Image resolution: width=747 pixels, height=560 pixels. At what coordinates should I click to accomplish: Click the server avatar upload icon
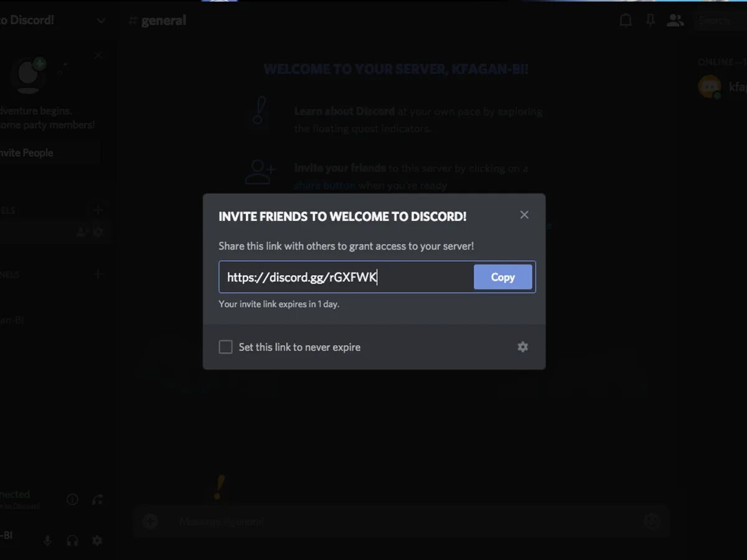(x=29, y=75)
